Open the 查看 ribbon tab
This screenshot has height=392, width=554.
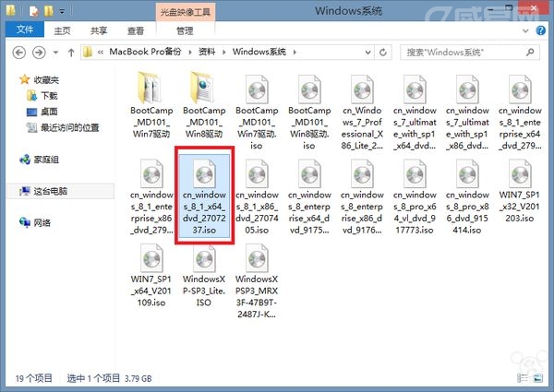coord(136,31)
